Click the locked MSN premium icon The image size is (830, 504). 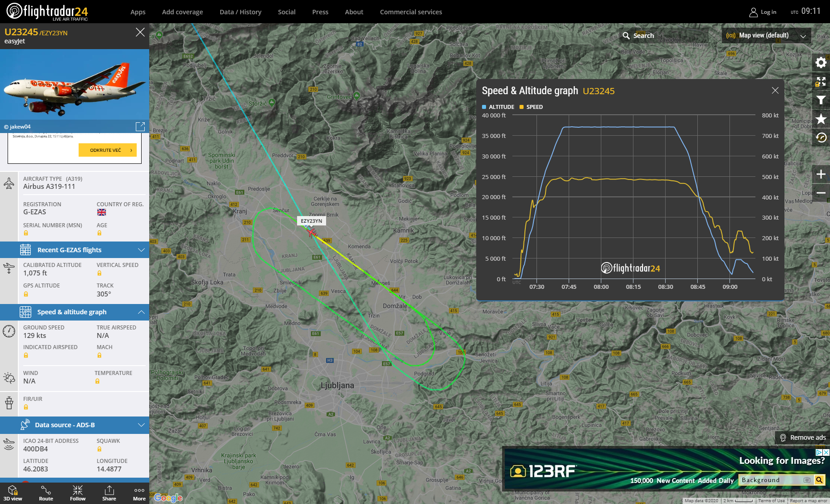26,233
